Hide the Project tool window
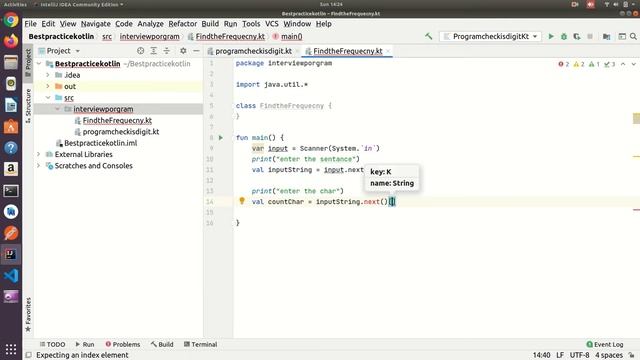The height and width of the screenshot is (360, 640). (196, 51)
